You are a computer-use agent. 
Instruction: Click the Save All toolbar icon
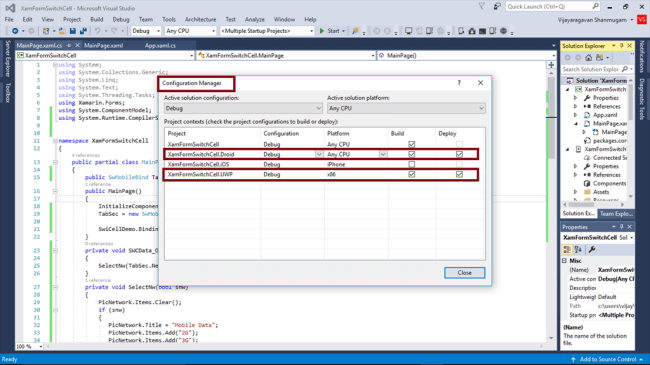click(x=83, y=31)
